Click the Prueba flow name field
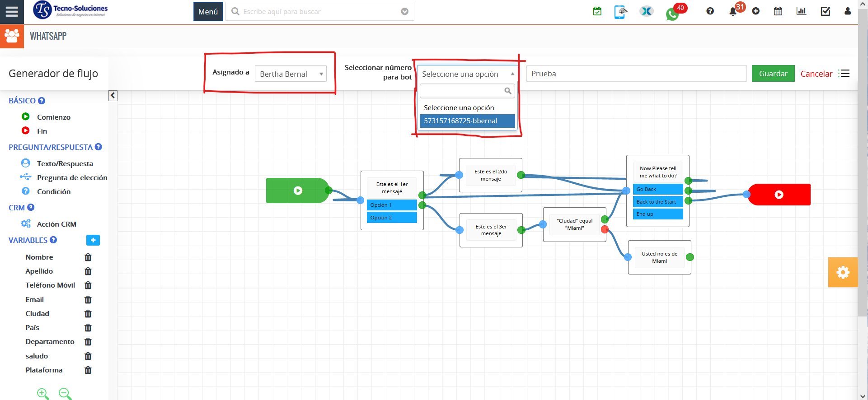 click(x=636, y=74)
